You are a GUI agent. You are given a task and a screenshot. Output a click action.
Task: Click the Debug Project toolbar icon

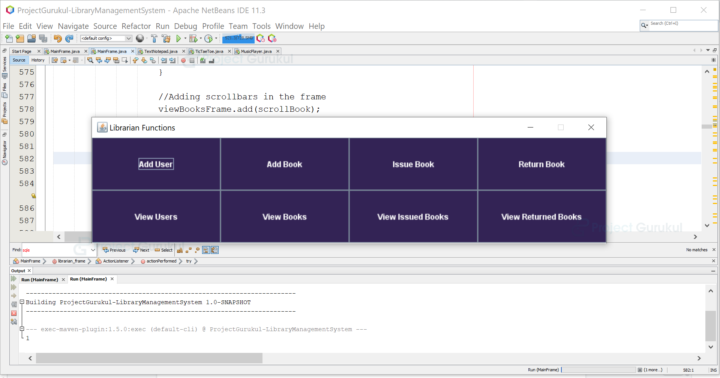point(193,39)
